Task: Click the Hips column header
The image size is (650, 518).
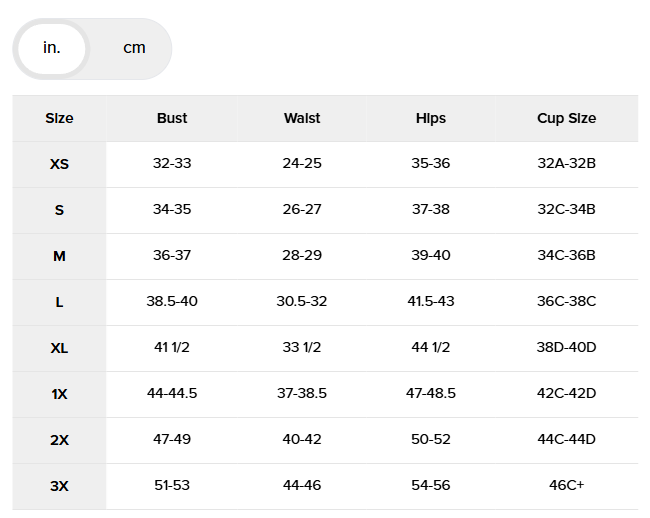Action: point(431,118)
